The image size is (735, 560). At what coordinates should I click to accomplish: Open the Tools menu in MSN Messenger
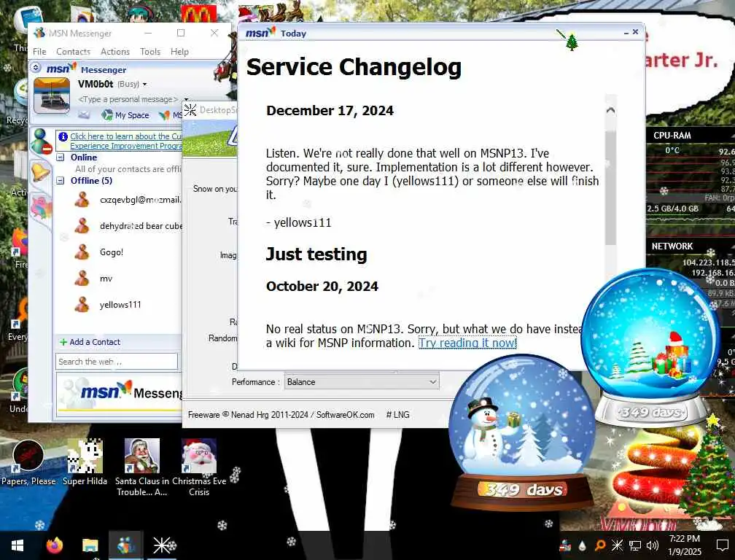[x=150, y=52]
